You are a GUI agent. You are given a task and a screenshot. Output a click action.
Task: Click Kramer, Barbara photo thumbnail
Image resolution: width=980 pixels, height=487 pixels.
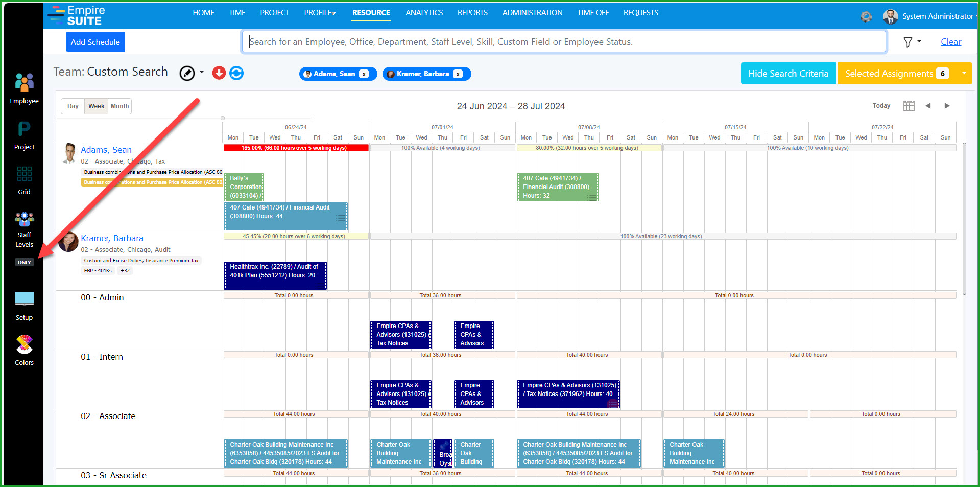click(x=68, y=242)
